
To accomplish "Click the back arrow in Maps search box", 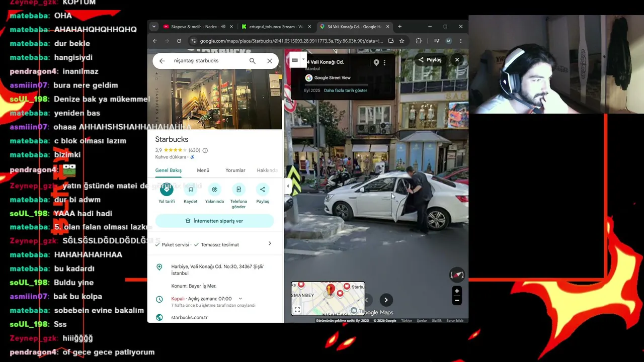I will coord(162,61).
